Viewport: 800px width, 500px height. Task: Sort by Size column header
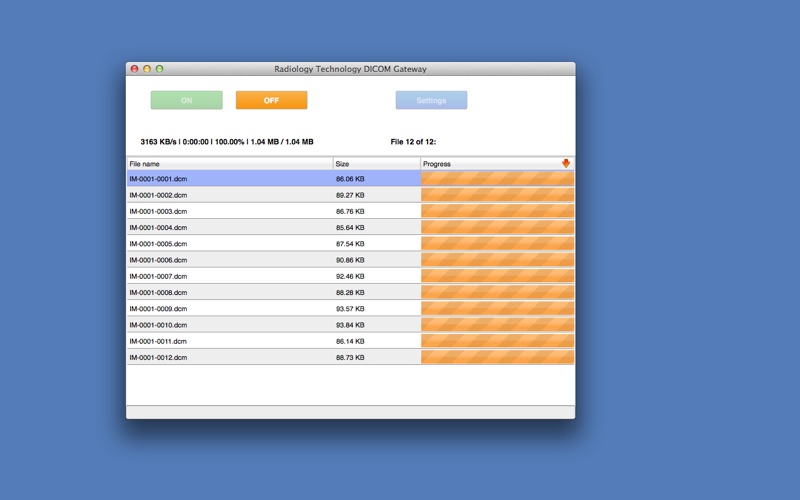coord(377,164)
